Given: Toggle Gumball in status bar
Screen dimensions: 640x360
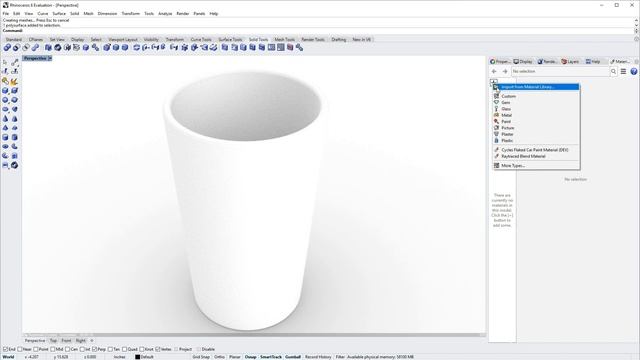Looking at the screenshot, I should click(293, 357).
